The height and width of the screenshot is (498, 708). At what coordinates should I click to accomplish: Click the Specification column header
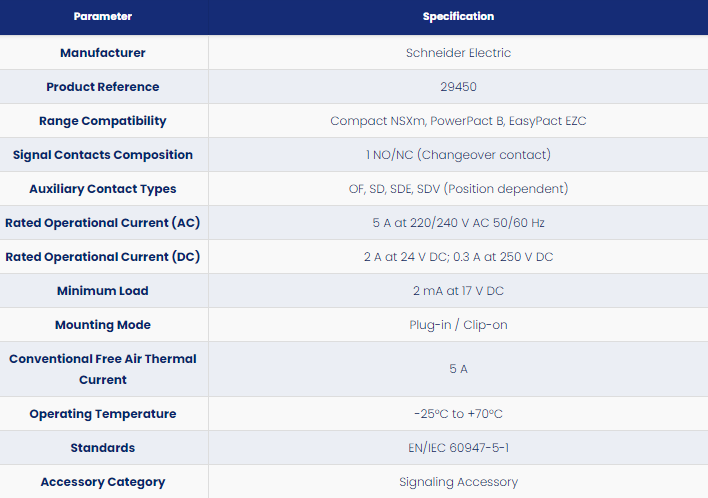[x=458, y=17]
